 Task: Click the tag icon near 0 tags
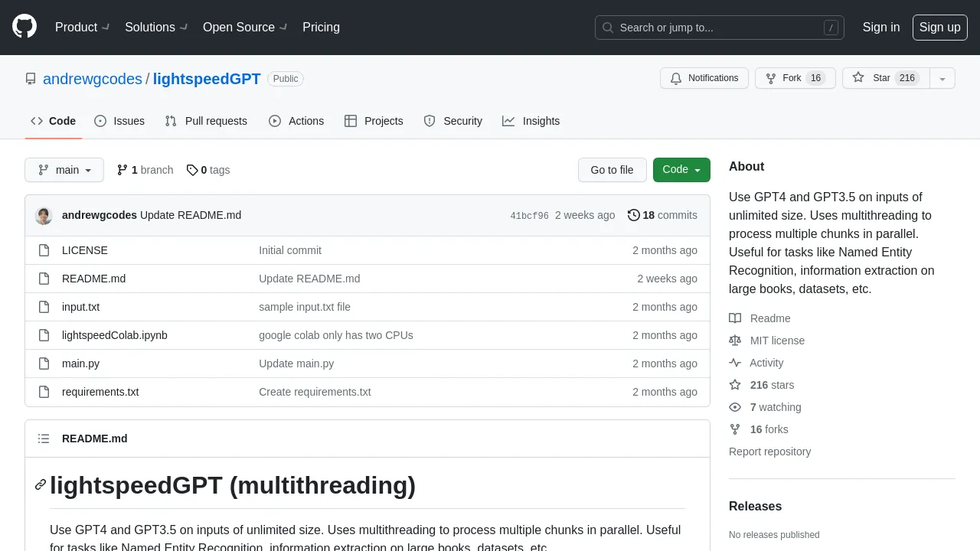(192, 170)
